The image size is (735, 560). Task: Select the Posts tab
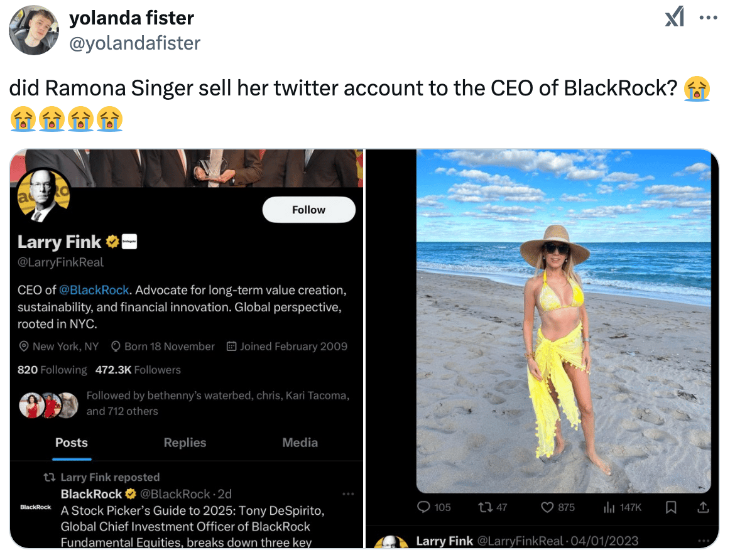(x=72, y=443)
